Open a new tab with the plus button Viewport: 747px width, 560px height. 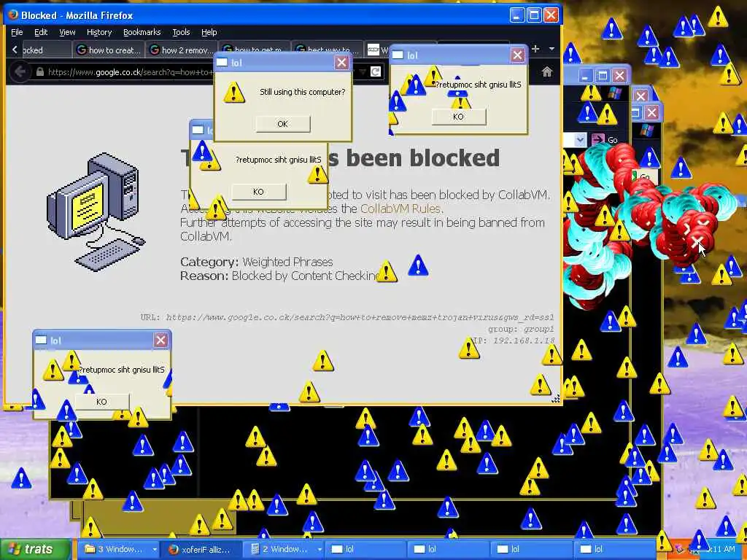click(535, 49)
